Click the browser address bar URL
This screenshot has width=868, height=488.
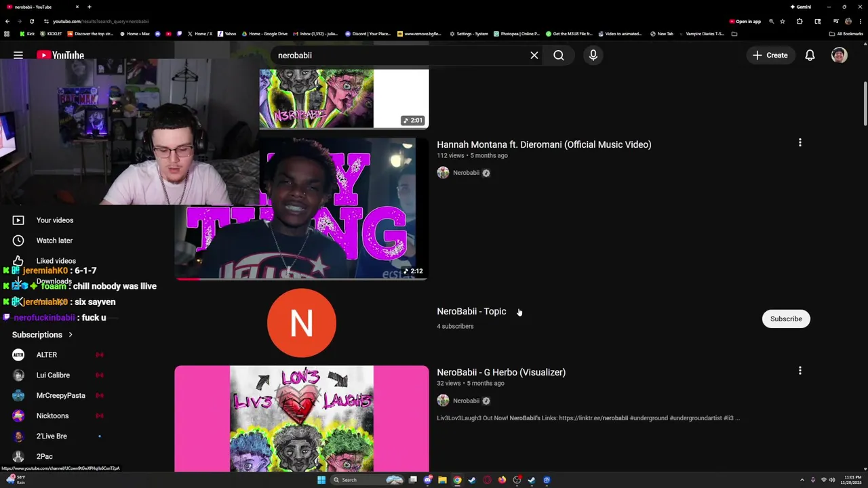(x=100, y=21)
